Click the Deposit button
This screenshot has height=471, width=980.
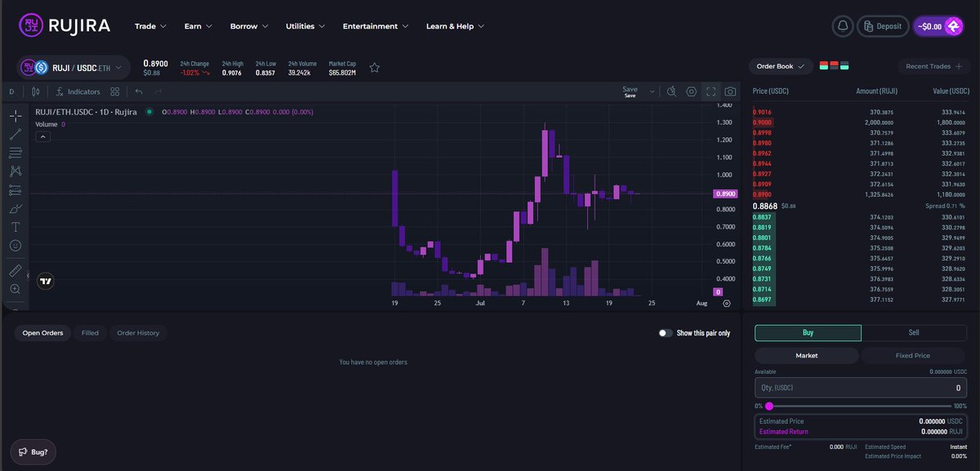(x=883, y=26)
